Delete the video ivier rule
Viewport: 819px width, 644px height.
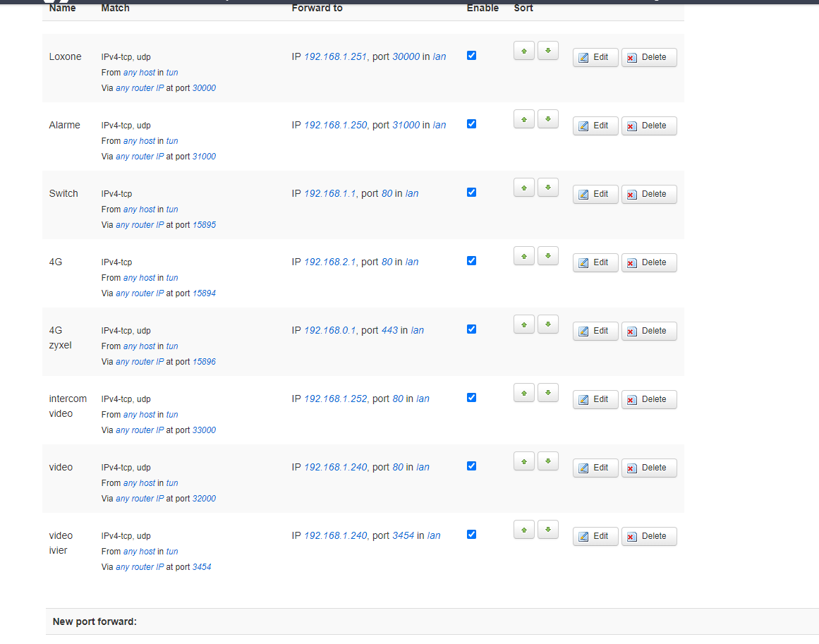648,536
